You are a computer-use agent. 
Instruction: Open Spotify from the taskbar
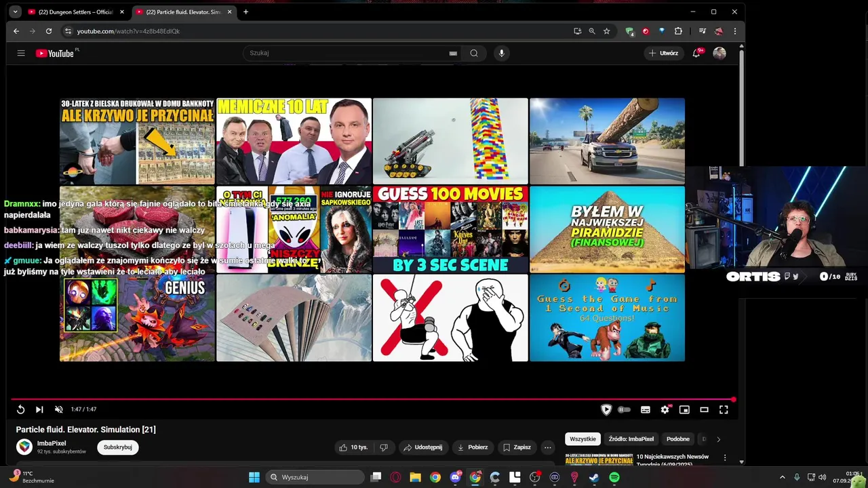coord(614,477)
